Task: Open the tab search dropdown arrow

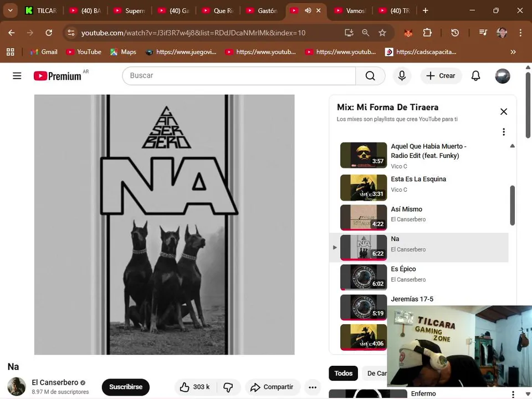Action: pos(10,11)
